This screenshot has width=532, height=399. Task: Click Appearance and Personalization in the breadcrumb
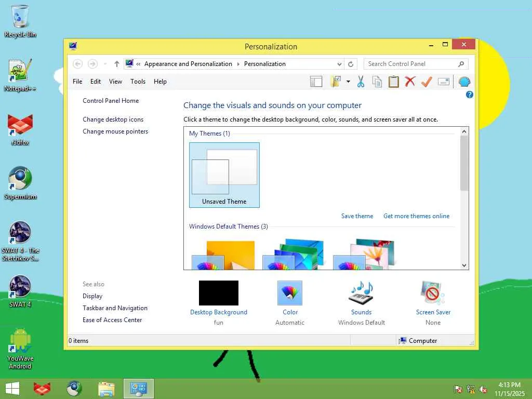pos(188,64)
